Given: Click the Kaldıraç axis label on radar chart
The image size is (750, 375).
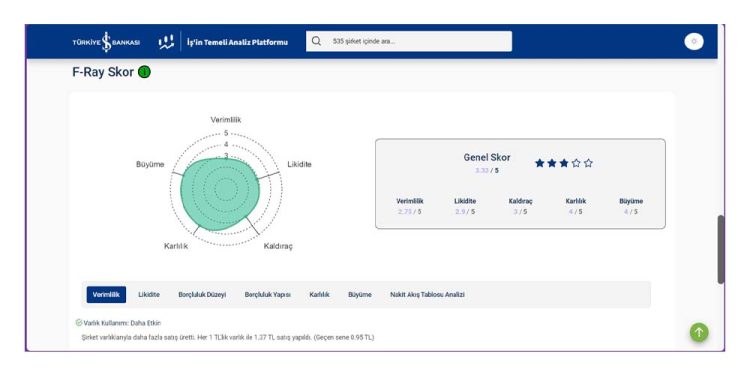Looking at the screenshot, I should 278,246.
